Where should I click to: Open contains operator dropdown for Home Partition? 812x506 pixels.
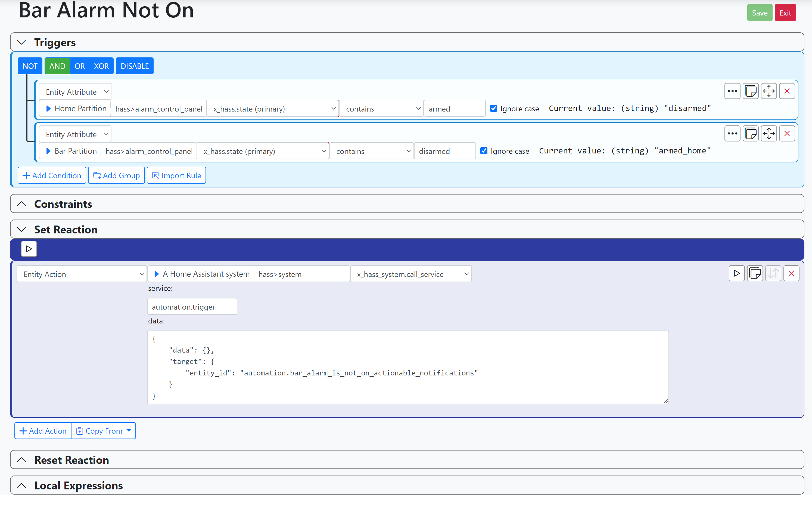(x=381, y=109)
